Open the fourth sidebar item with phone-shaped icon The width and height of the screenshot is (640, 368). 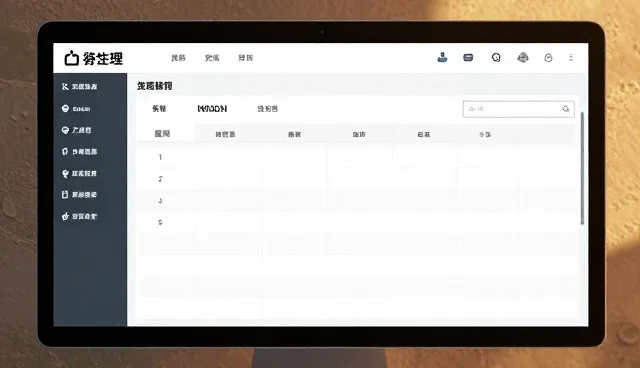click(79, 152)
